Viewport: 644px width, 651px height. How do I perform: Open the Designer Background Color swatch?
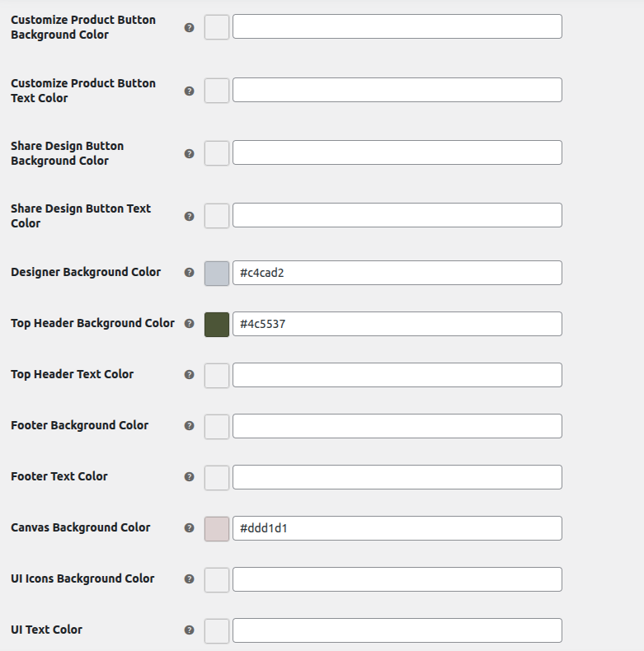pyautogui.click(x=217, y=273)
